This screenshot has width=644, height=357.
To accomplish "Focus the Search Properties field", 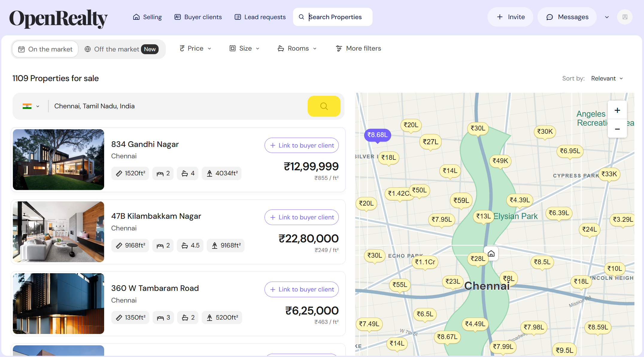I will click(x=332, y=17).
